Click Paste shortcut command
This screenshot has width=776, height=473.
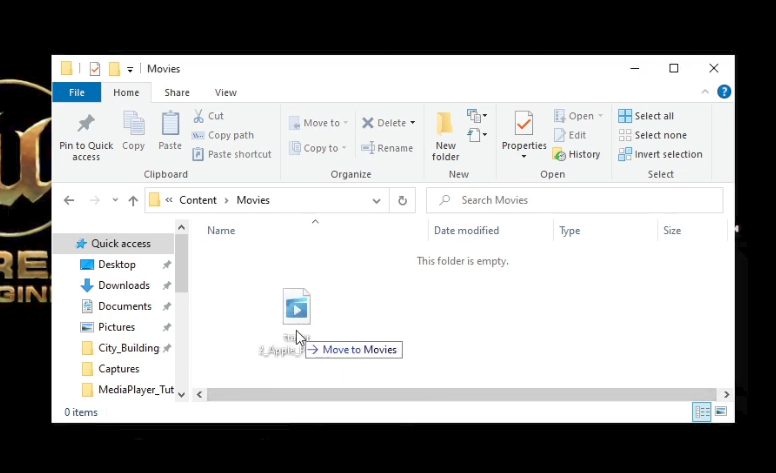[x=232, y=154]
